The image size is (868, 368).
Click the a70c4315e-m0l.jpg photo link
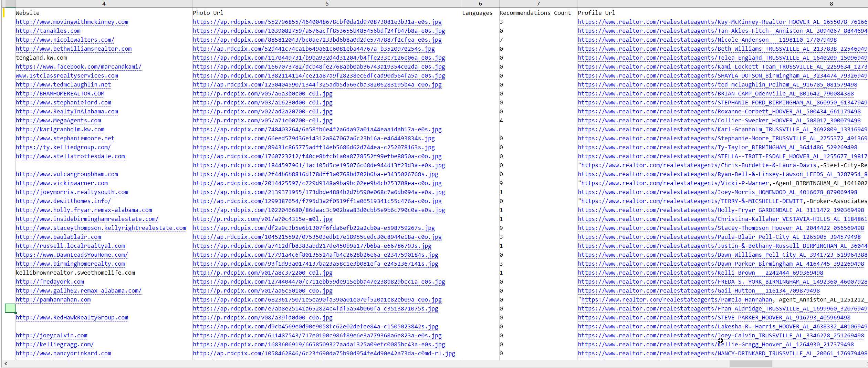[x=263, y=219]
